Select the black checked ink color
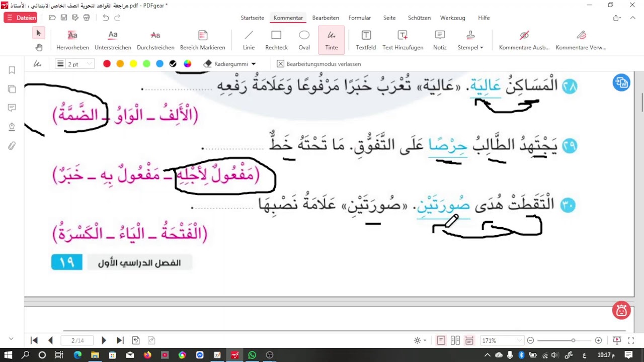 (173, 64)
